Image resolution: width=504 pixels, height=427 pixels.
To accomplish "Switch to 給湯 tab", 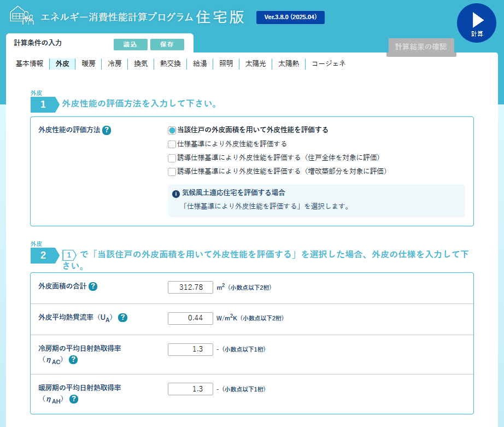I will tap(200, 63).
